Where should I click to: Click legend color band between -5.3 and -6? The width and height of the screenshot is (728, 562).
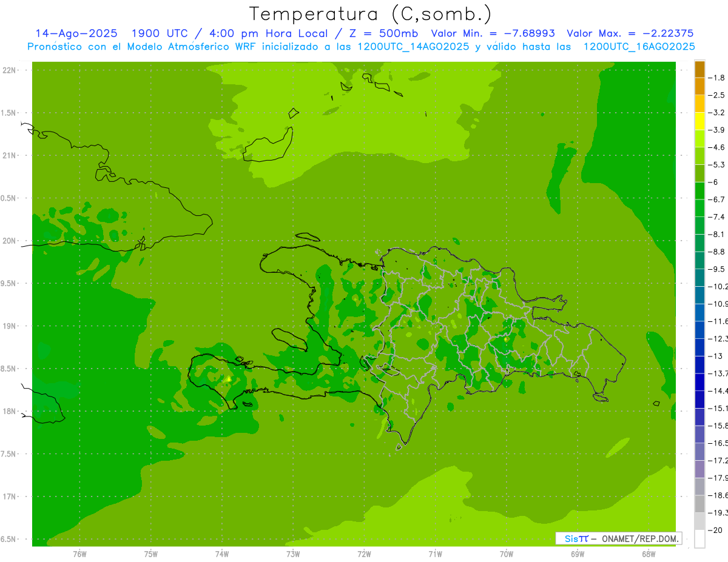click(x=700, y=173)
